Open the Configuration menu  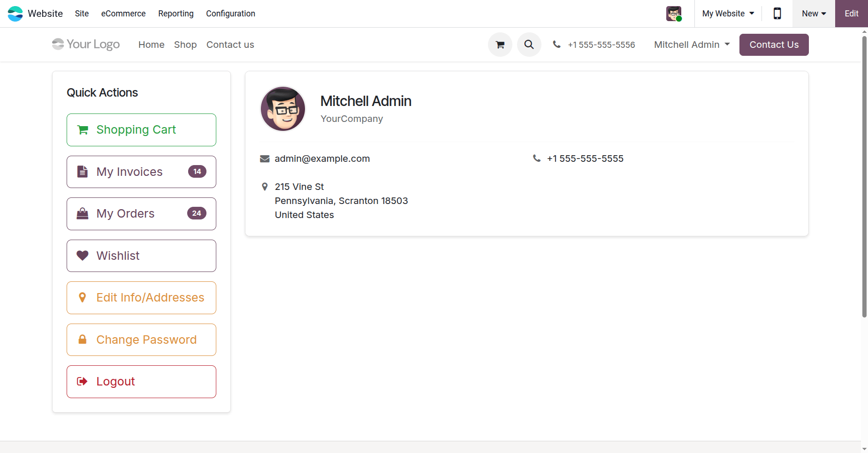click(x=230, y=14)
